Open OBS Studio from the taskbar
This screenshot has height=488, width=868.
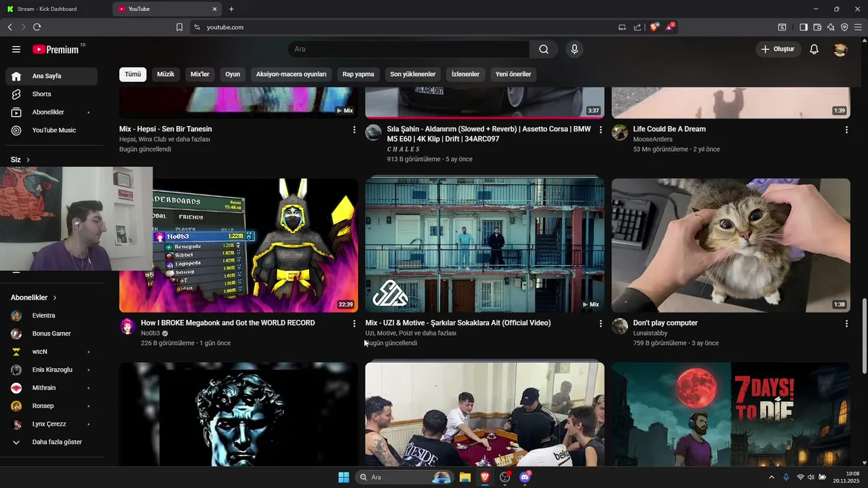[505, 477]
